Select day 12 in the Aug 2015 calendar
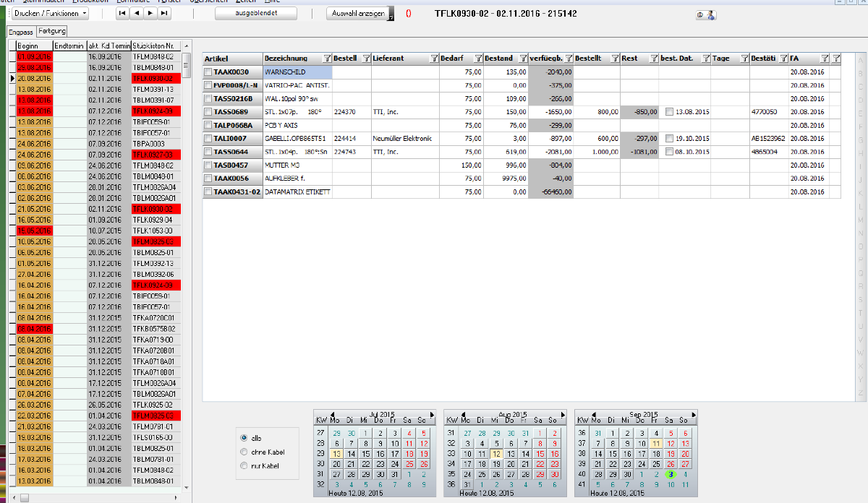Image resolution: width=868 pixels, height=503 pixels. [x=495, y=453]
